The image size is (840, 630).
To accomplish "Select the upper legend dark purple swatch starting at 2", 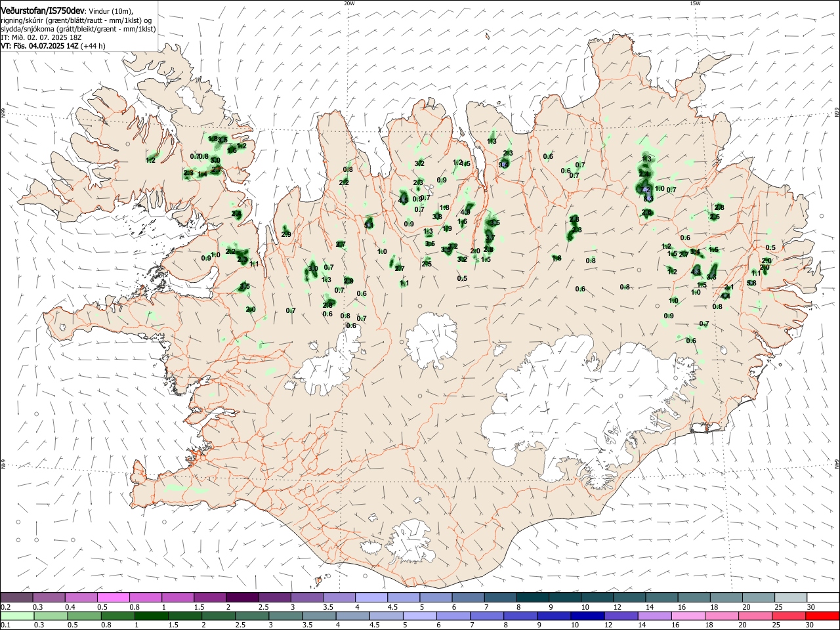I will [x=242, y=597].
